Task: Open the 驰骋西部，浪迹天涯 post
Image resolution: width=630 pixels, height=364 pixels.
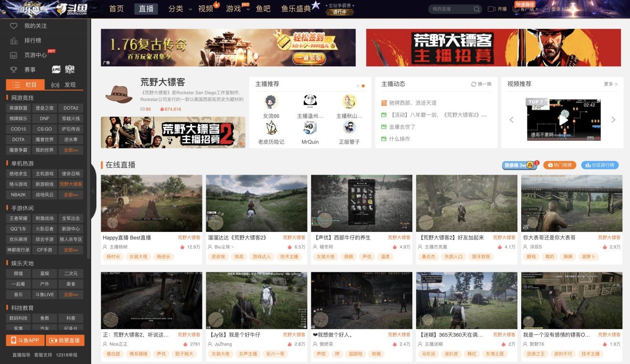Action: tap(413, 103)
